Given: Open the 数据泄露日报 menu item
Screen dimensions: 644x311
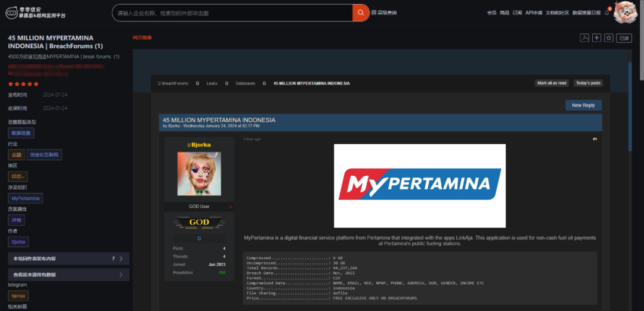Looking at the screenshot, I should coord(587,13).
